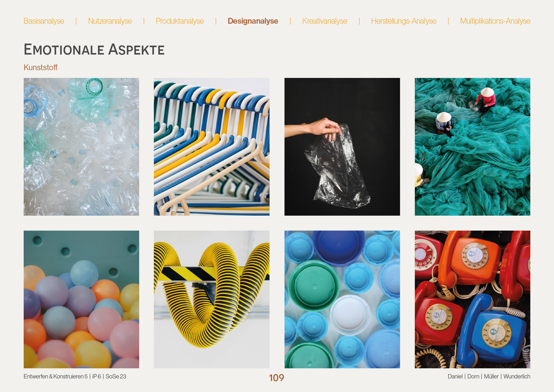554x392 pixels.
Task: Click the yellow corrugated hose image
Action: click(212, 299)
